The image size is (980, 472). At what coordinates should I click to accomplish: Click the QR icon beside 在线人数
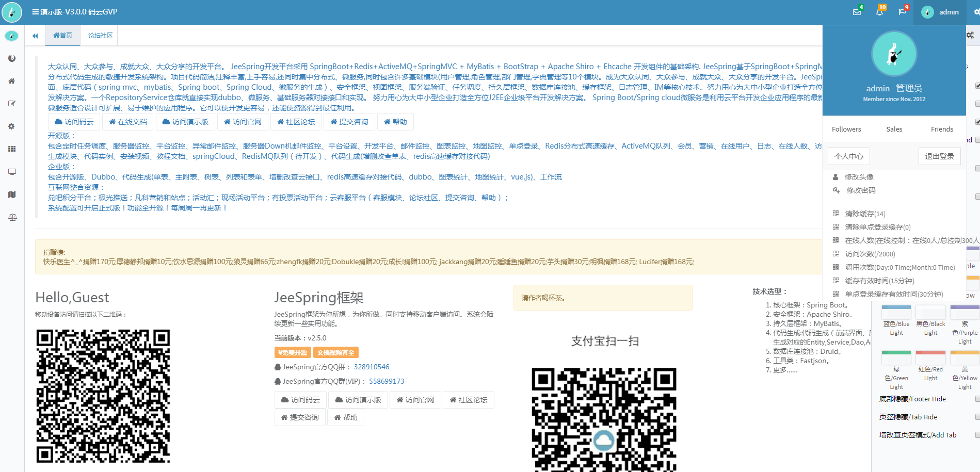[x=836, y=240]
